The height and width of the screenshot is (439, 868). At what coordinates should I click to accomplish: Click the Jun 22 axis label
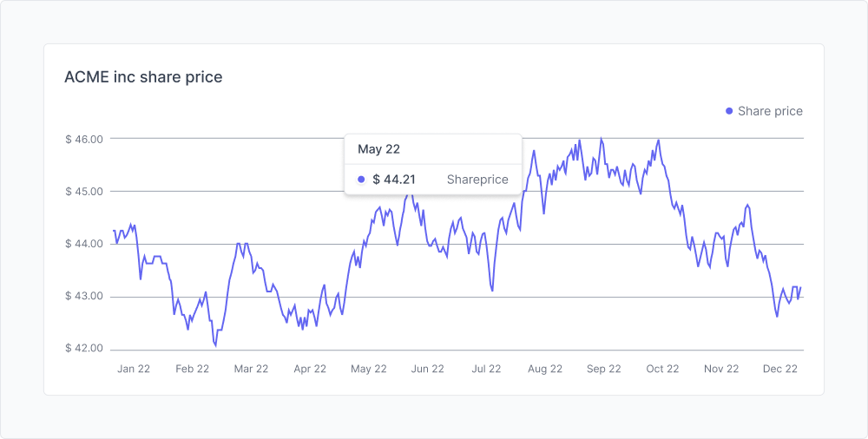(427, 369)
